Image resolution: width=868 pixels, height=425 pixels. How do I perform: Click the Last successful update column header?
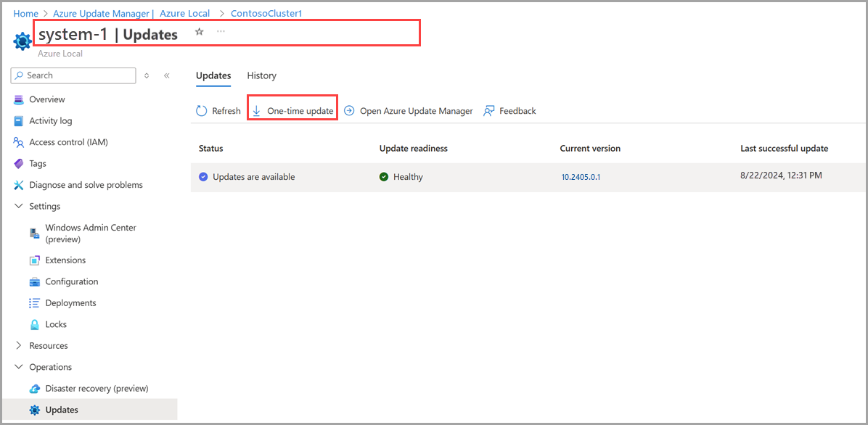[785, 149]
